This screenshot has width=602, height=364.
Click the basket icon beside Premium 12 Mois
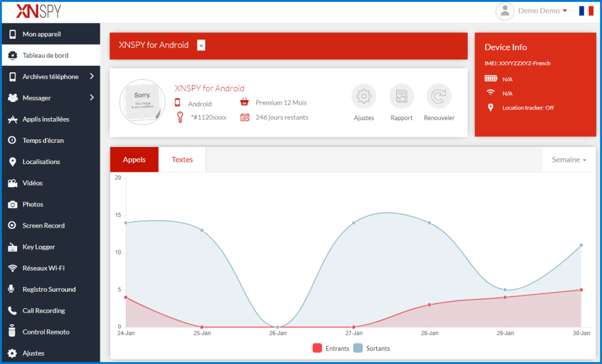244,102
